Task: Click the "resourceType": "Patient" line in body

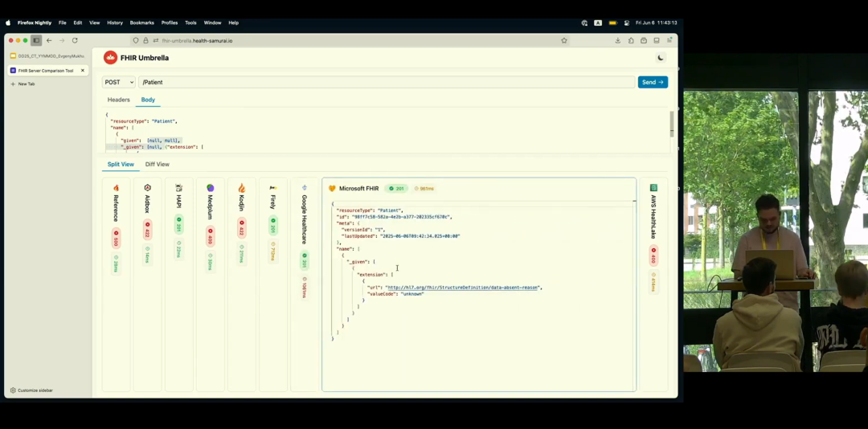Action: 144,121
